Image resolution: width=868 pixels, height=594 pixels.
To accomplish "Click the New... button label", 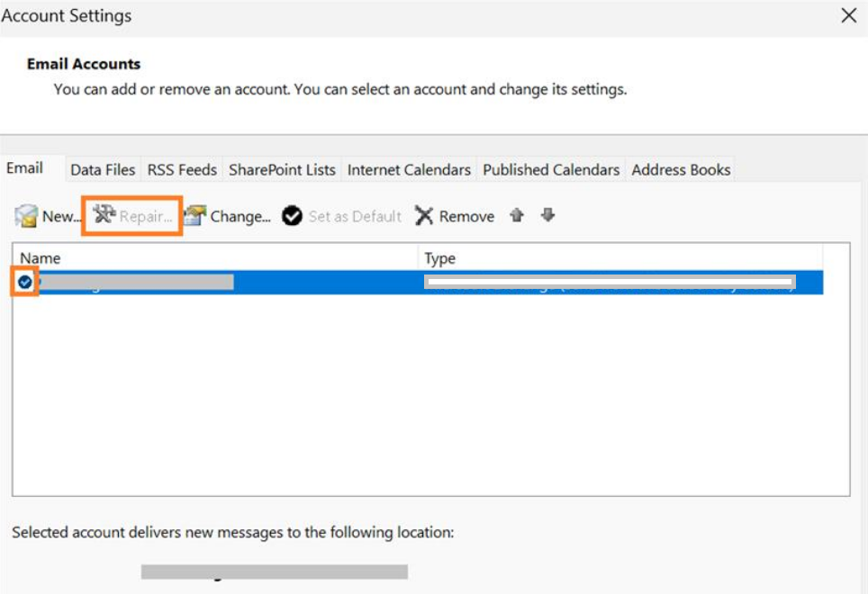I will [x=61, y=216].
